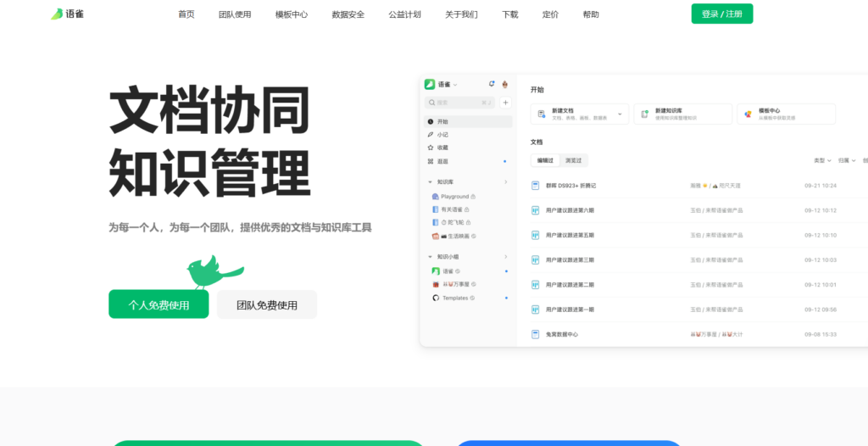Viewport: 868px width, 446px height.
Task: Open the 公益计划 navigation link
Action: (404, 14)
